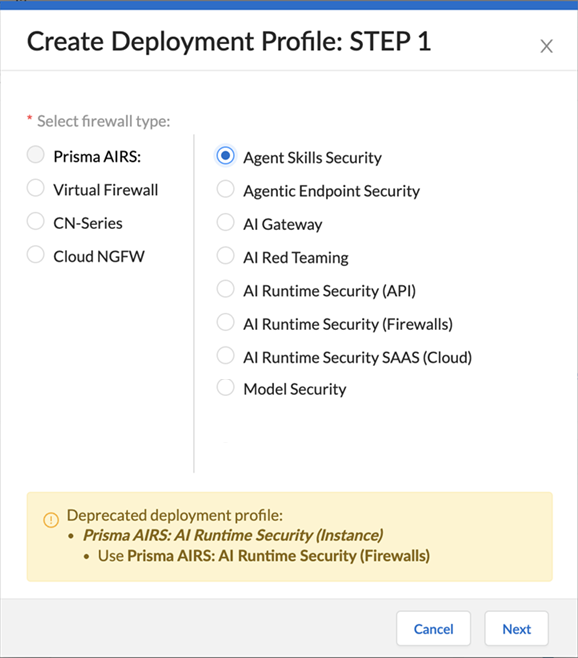
Task: Click the Prisma AIRS label text
Action: tap(97, 157)
